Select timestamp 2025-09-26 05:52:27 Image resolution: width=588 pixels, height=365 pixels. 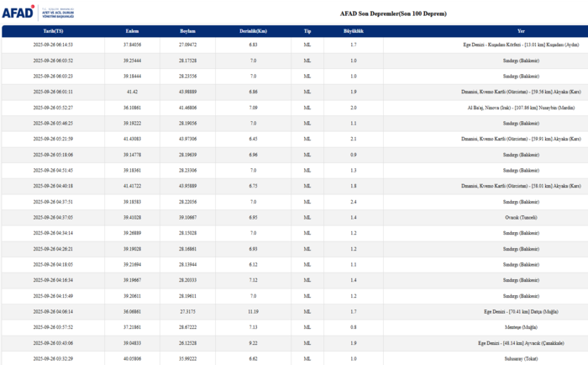(53, 108)
